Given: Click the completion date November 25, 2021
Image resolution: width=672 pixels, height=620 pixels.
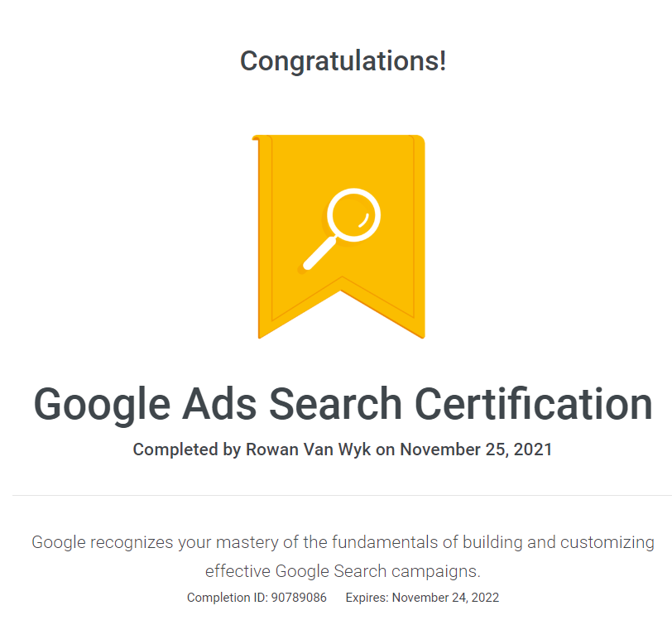Looking at the screenshot, I should [x=476, y=449].
